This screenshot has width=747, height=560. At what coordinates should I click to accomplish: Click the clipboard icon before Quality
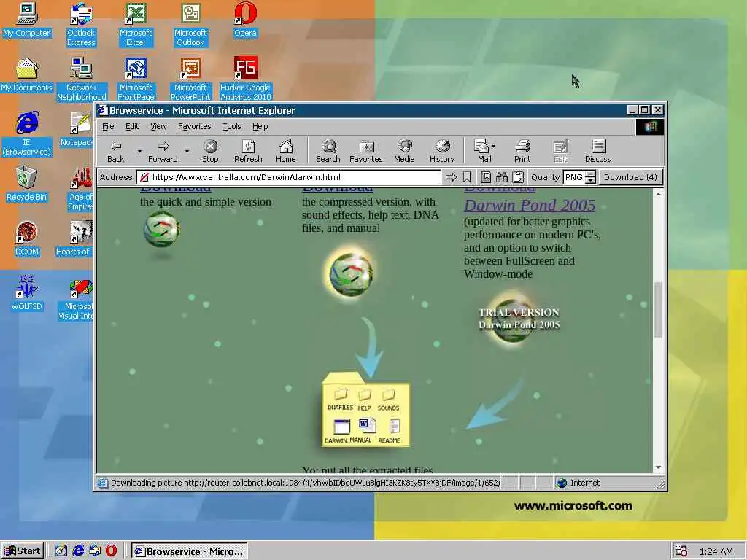point(519,178)
